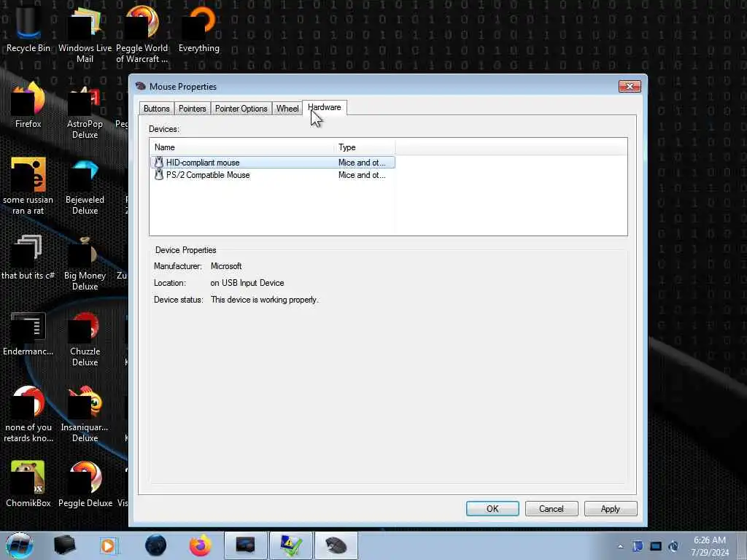Click the Type cell of HID-compliant mouse
This screenshot has height=560, width=747.
[x=362, y=163]
